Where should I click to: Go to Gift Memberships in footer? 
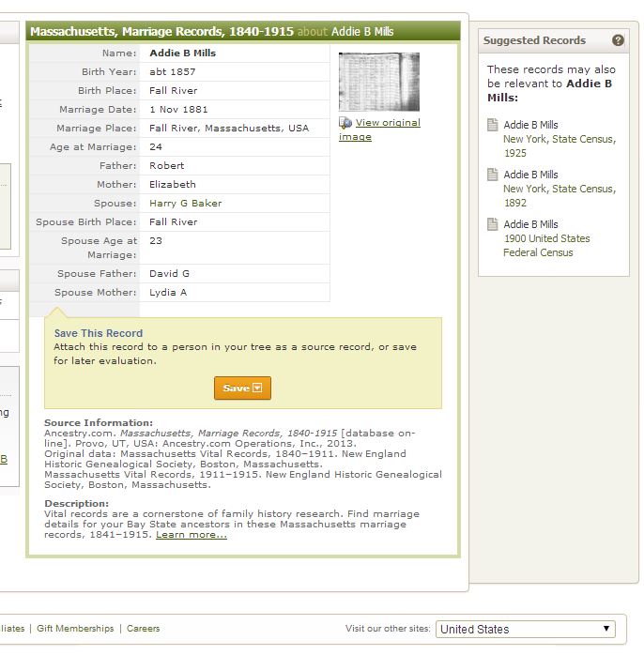pos(75,629)
